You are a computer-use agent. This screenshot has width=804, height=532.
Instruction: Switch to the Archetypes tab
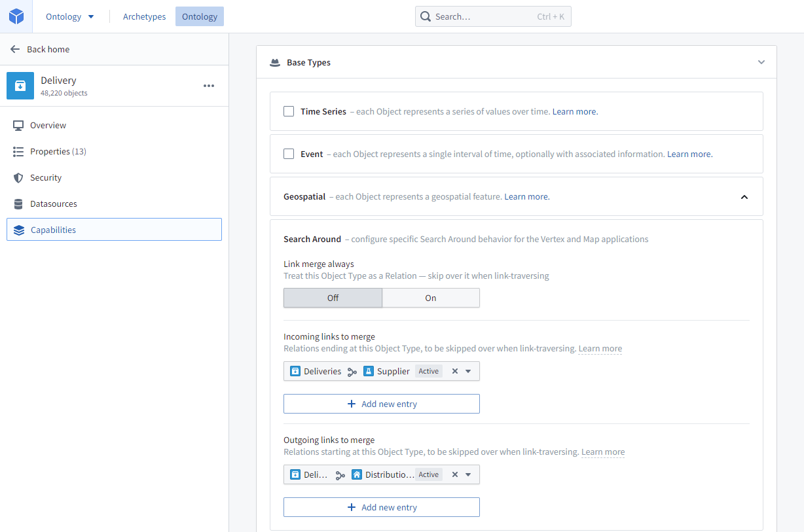tap(145, 16)
